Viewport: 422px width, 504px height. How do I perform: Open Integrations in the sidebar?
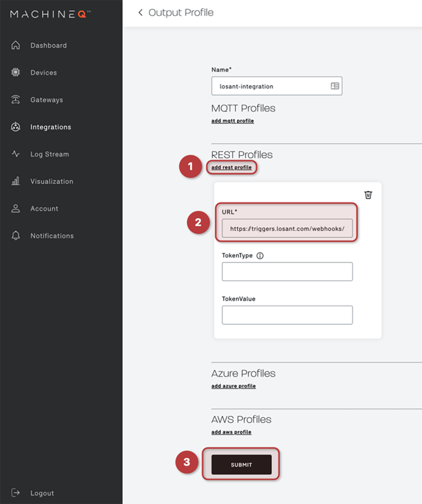pos(51,127)
